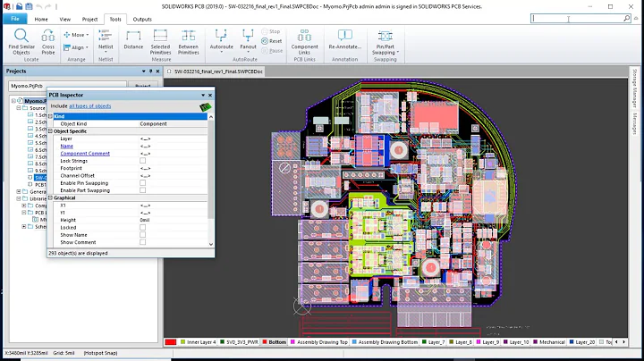Expand the Genera folder in tree

(19, 191)
